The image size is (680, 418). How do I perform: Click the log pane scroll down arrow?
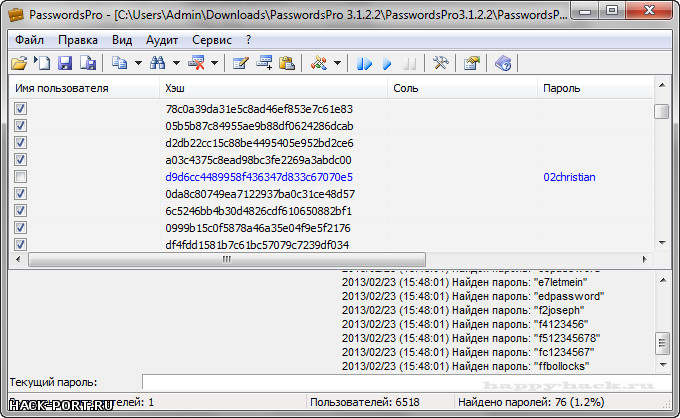tap(663, 365)
